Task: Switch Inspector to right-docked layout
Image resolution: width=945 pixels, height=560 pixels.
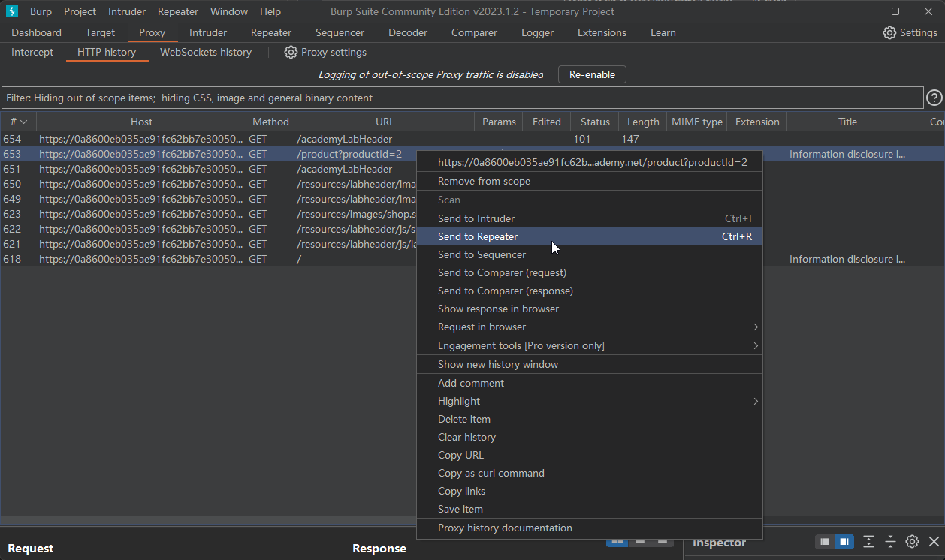Action: (844, 542)
